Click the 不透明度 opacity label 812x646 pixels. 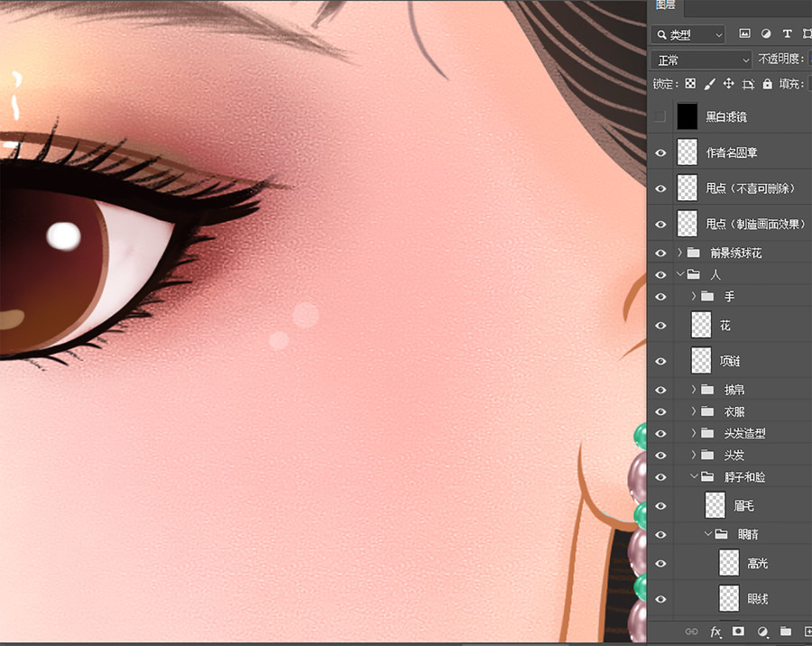coord(781,59)
